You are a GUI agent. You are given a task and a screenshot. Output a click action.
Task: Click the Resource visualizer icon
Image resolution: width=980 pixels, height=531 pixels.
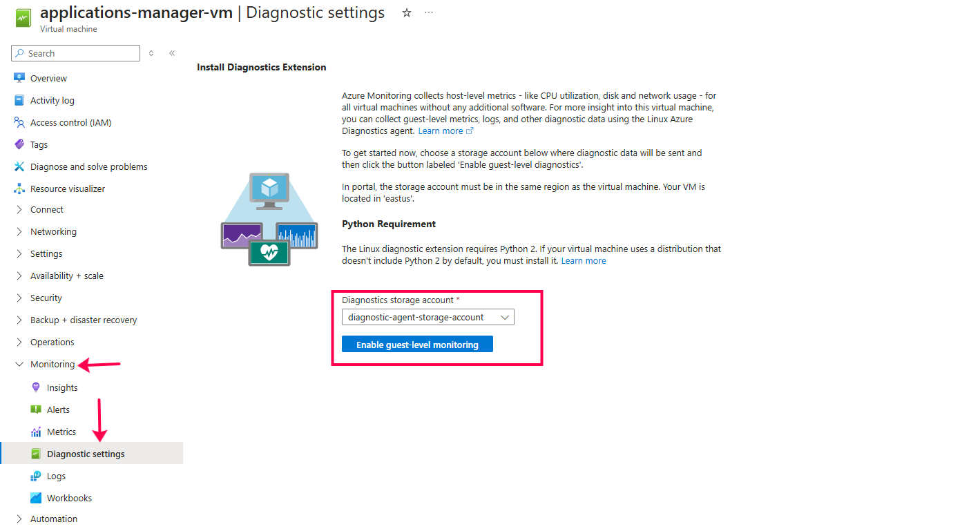click(x=19, y=189)
